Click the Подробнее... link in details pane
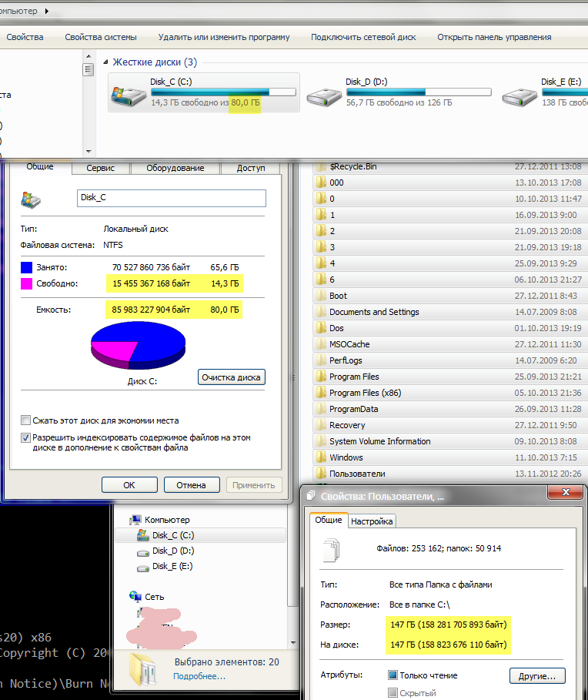This screenshot has height=700, width=588. click(x=199, y=676)
